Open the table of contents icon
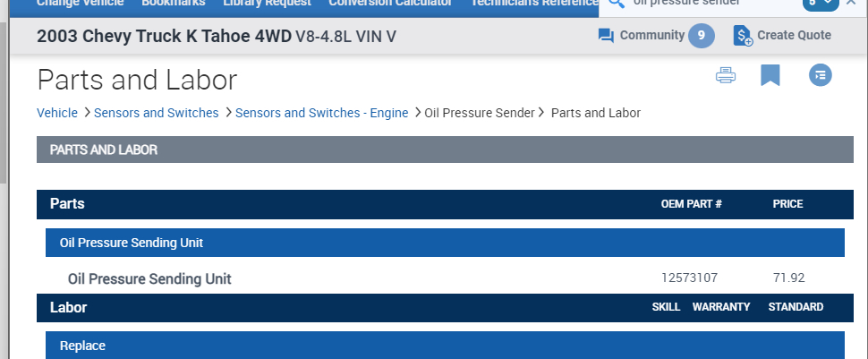The width and height of the screenshot is (868, 359). [820, 76]
